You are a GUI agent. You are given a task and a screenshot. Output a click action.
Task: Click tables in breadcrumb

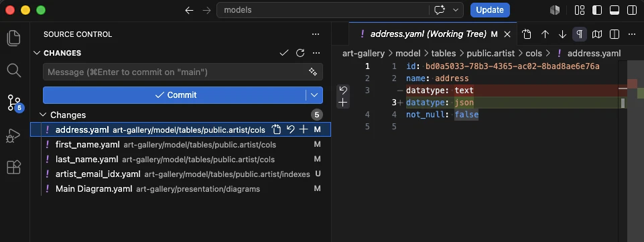[x=443, y=54]
